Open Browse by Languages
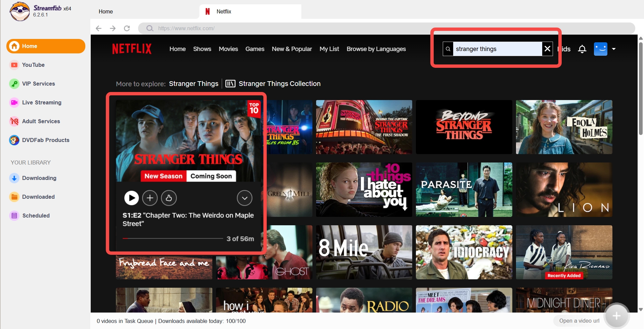 pos(376,49)
